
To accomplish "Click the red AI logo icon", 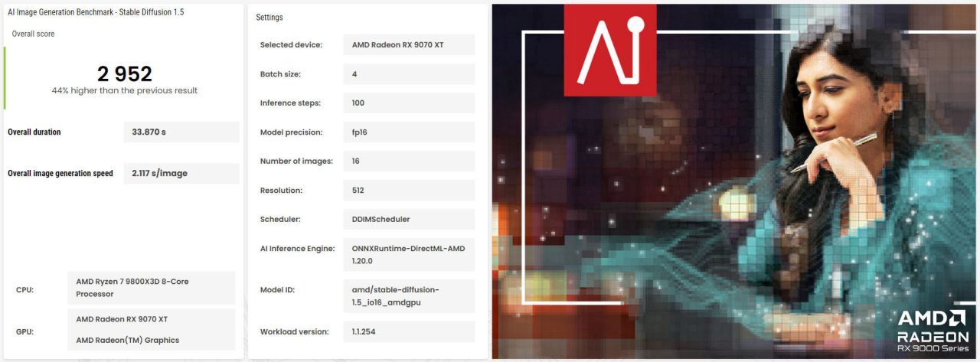I will [609, 51].
